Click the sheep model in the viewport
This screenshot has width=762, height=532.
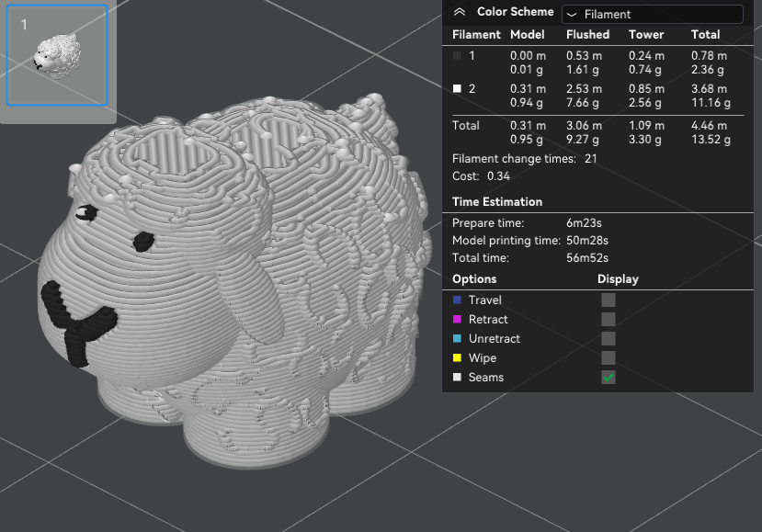(233, 282)
